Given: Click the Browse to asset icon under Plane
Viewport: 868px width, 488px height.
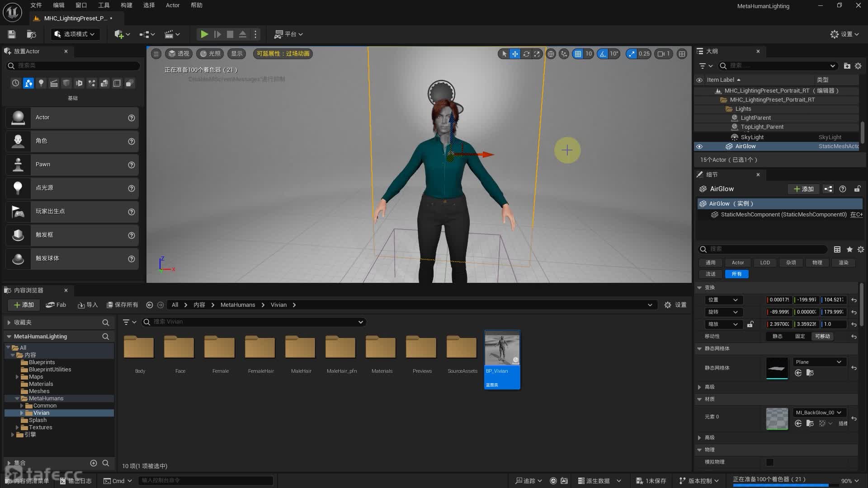Looking at the screenshot, I should [x=810, y=373].
